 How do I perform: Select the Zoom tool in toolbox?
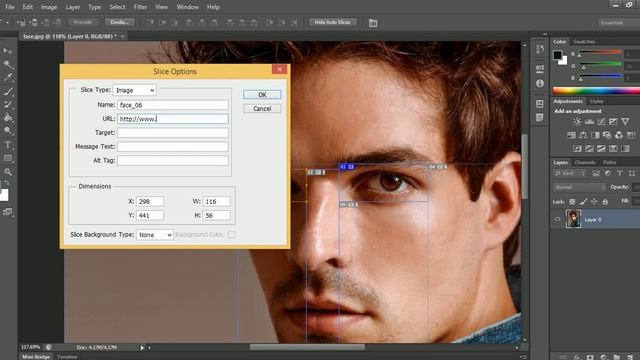pos(8,172)
